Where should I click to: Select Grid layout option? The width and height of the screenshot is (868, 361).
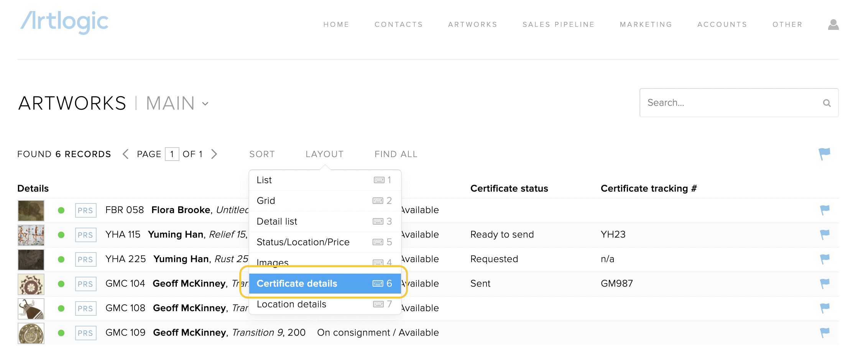[325, 201]
